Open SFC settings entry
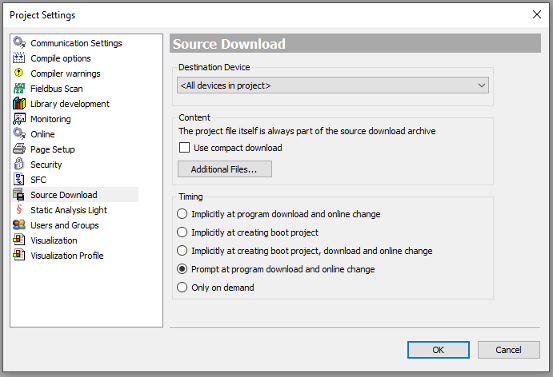This screenshot has height=377, width=553. tap(38, 180)
